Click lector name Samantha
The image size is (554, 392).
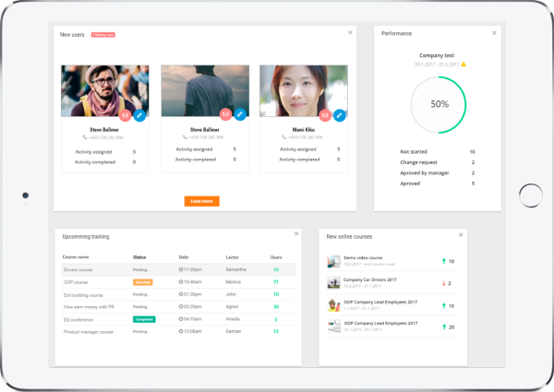point(236,269)
